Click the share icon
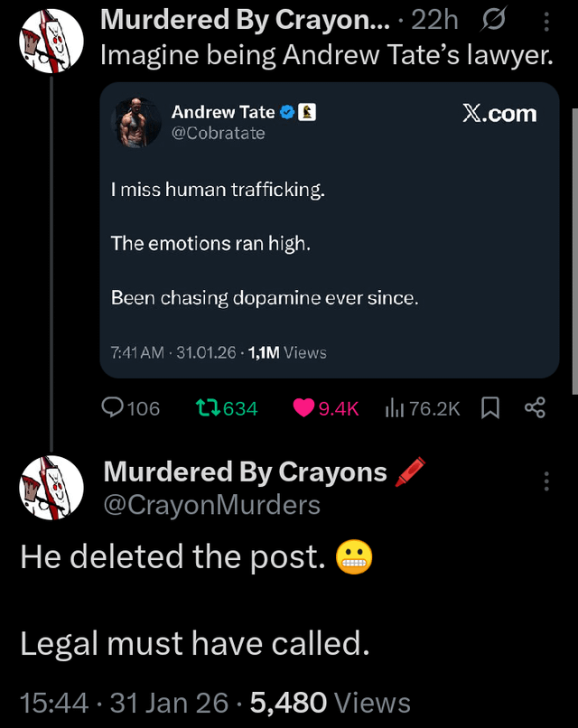This screenshot has height=728, width=578. pyautogui.click(x=535, y=408)
